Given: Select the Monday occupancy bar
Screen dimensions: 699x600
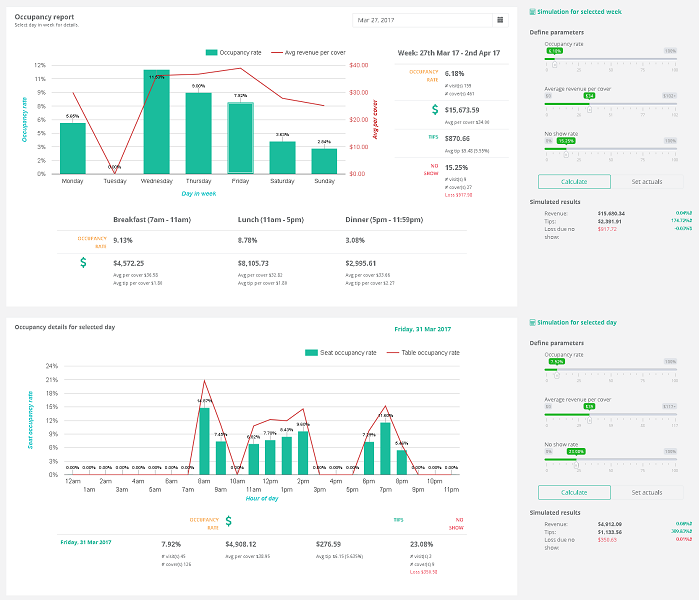Looking at the screenshot, I should [x=73, y=148].
